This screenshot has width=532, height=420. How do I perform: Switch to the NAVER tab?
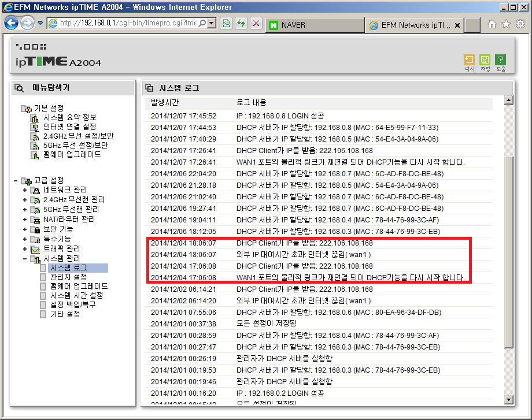pos(315,25)
